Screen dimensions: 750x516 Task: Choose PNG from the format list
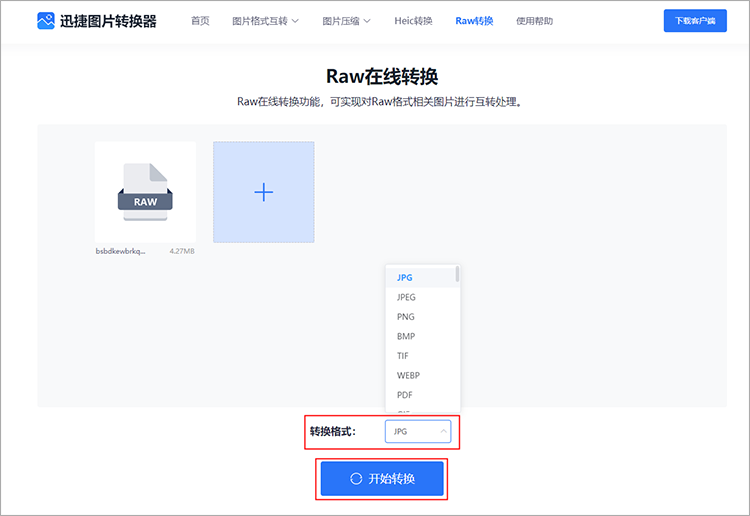[x=421, y=317]
